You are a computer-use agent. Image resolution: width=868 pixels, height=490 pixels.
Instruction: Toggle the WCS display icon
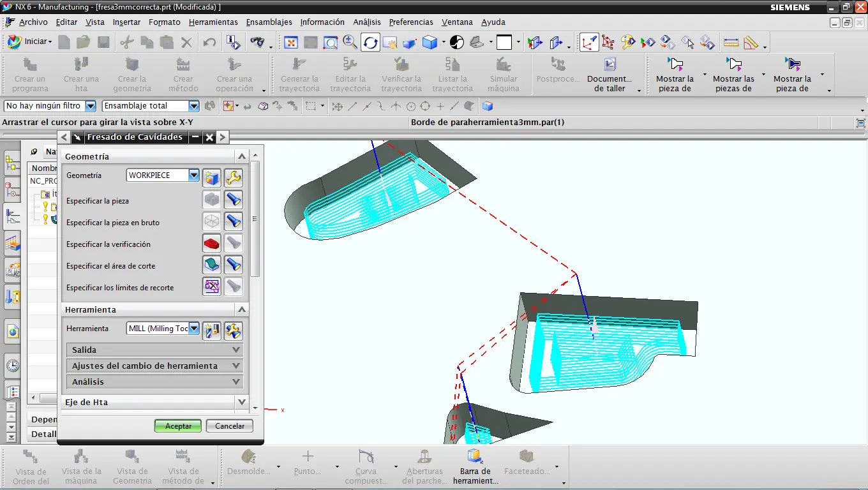[588, 43]
